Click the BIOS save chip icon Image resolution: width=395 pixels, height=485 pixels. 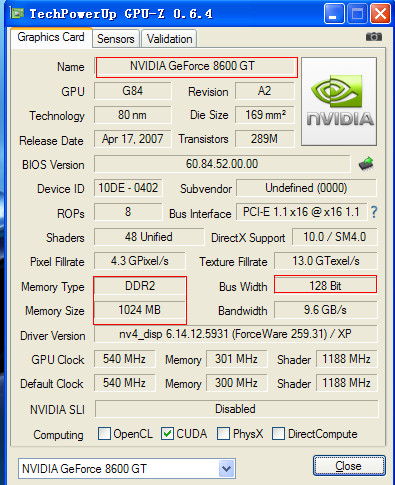(x=366, y=164)
